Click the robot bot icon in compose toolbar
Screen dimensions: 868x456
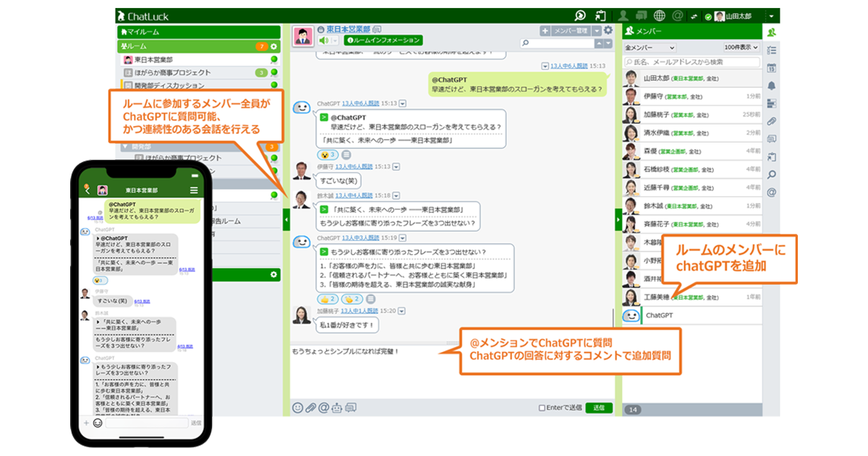click(x=337, y=408)
